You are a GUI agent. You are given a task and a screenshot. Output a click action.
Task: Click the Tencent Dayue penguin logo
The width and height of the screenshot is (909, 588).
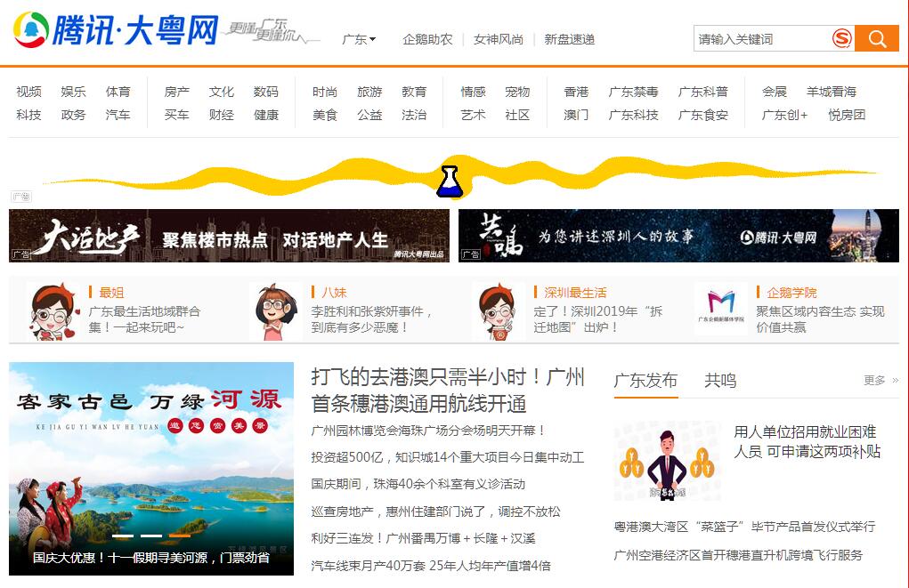click(32, 30)
